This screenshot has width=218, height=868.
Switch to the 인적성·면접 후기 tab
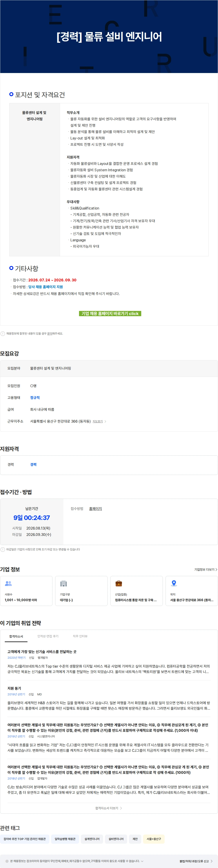[48, 636]
